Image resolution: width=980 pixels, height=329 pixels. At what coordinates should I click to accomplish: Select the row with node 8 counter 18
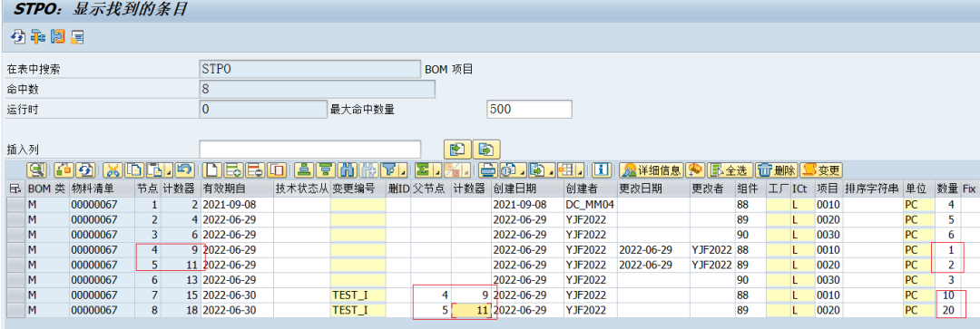15,310
